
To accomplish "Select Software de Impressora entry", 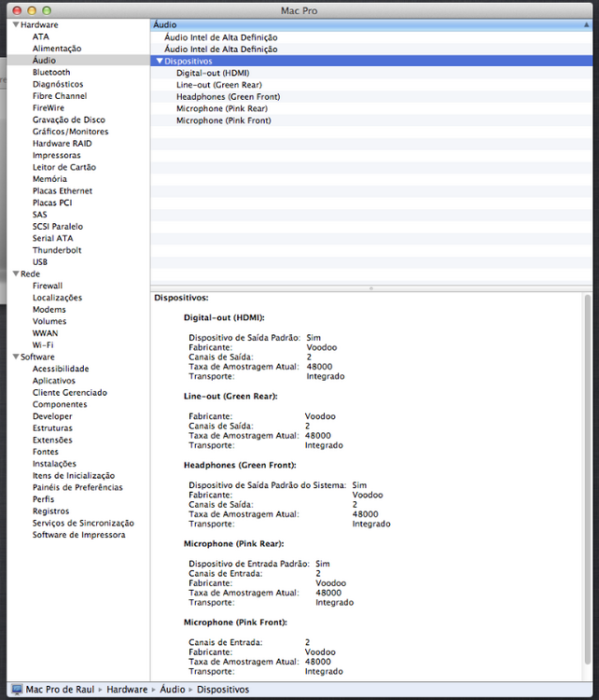I will pos(79,535).
